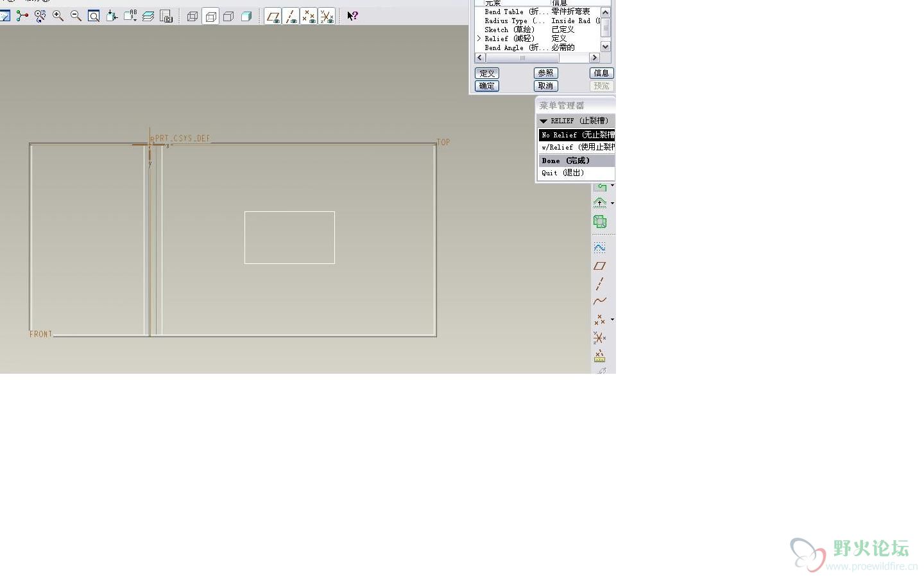Select Done (完成) in menu manager
The width and height of the screenshot is (924, 578).
coord(577,161)
